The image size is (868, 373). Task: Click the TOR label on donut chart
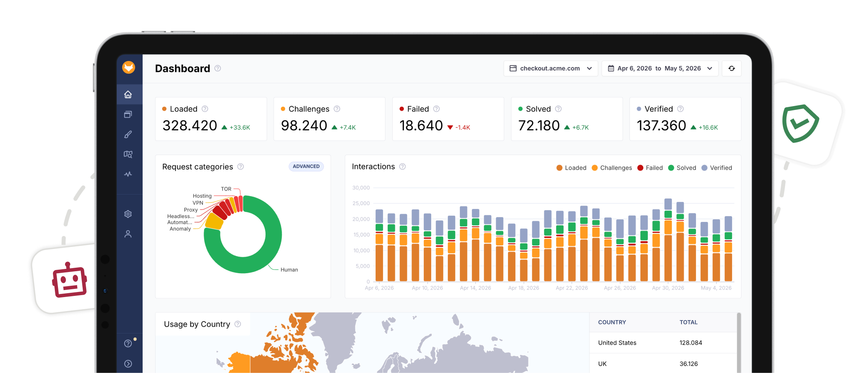click(226, 189)
